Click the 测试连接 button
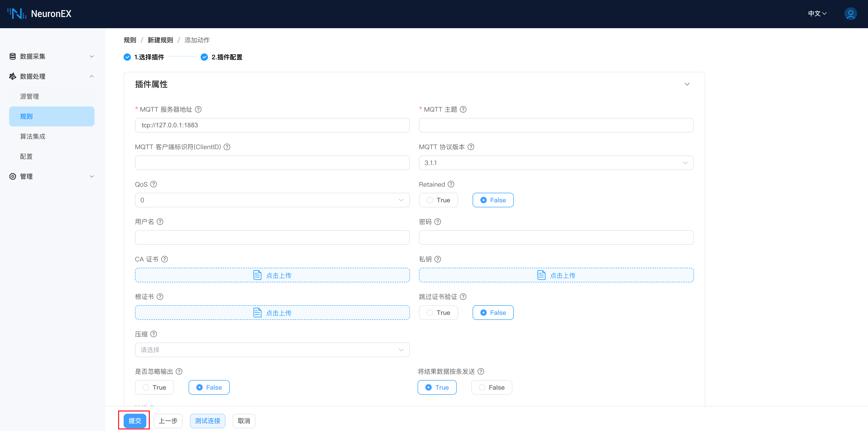Image resolution: width=868 pixels, height=431 pixels. point(207,421)
